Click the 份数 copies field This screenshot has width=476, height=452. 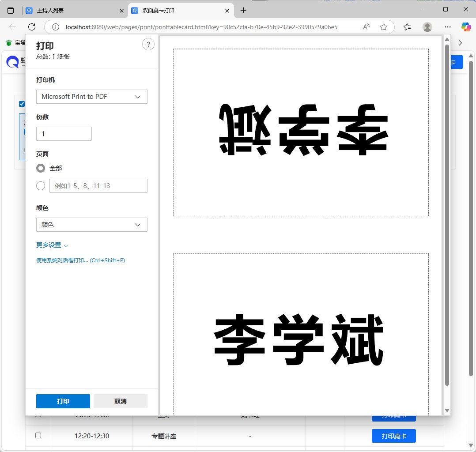click(64, 134)
